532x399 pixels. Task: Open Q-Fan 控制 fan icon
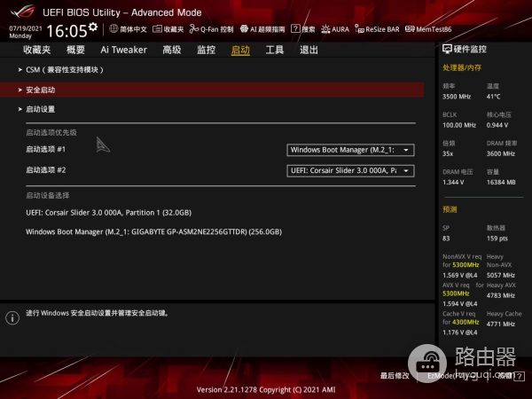tap(194, 29)
